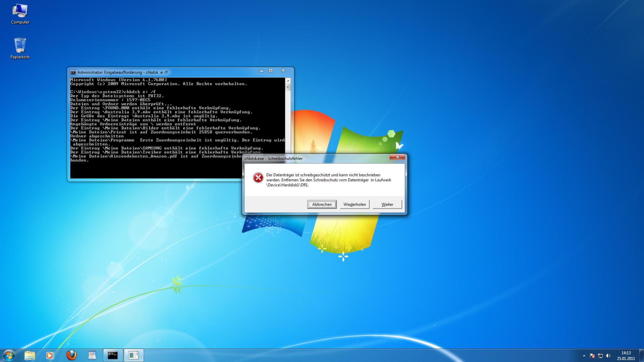Switch to the command prompt taskbar button
644x362 pixels.
tap(113, 355)
